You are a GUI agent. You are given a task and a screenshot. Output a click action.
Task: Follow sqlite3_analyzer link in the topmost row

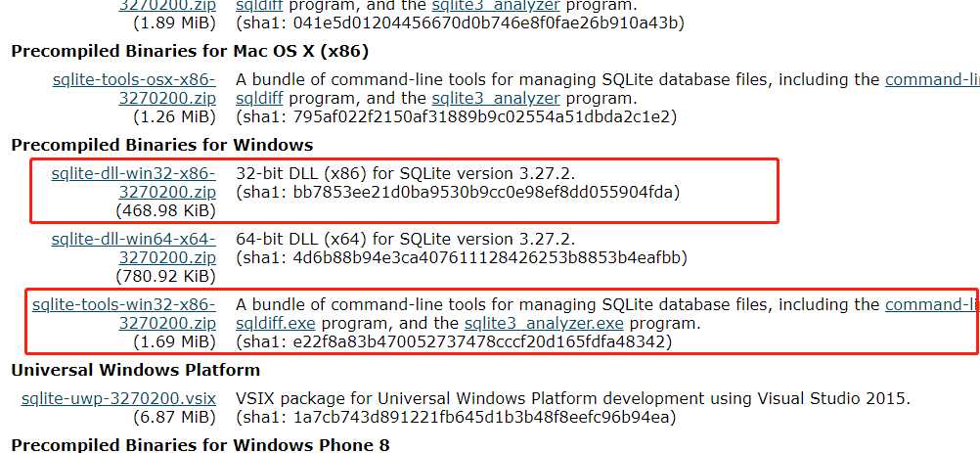point(496,6)
